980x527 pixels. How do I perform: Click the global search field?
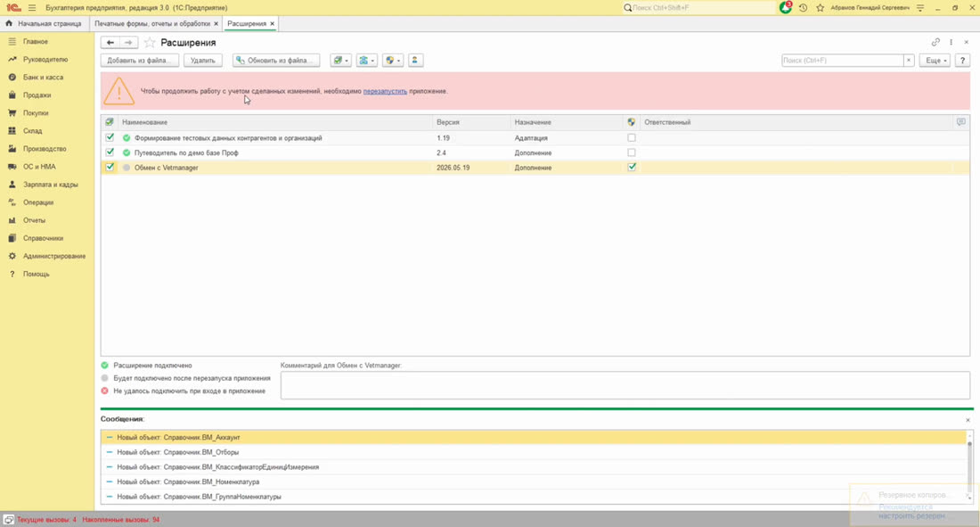(x=698, y=7)
